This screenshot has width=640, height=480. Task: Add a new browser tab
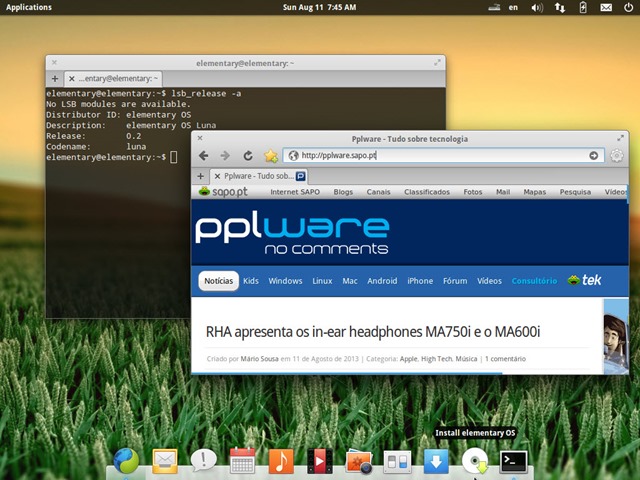coord(200,176)
